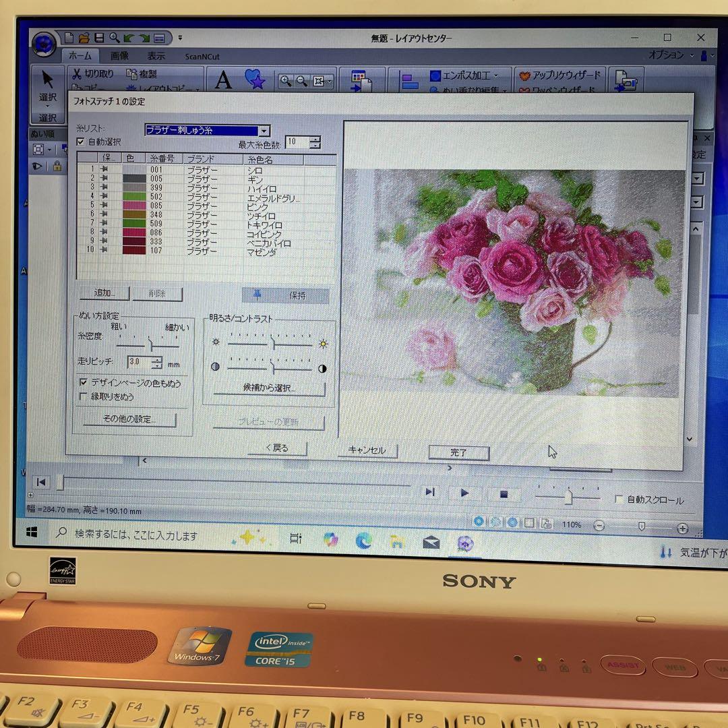The width and height of the screenshot is (728, 728).
Task: Click the Save floppy disk icon
Action: 99,38
